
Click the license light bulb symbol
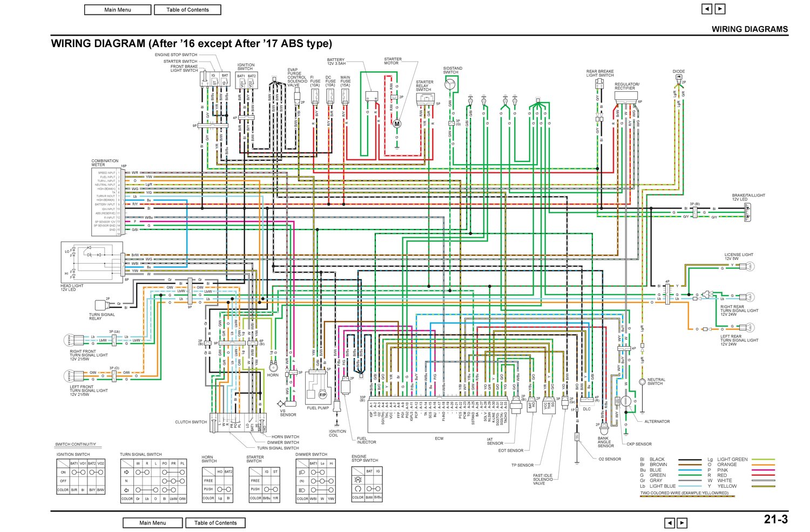click(x=747, y=266)
